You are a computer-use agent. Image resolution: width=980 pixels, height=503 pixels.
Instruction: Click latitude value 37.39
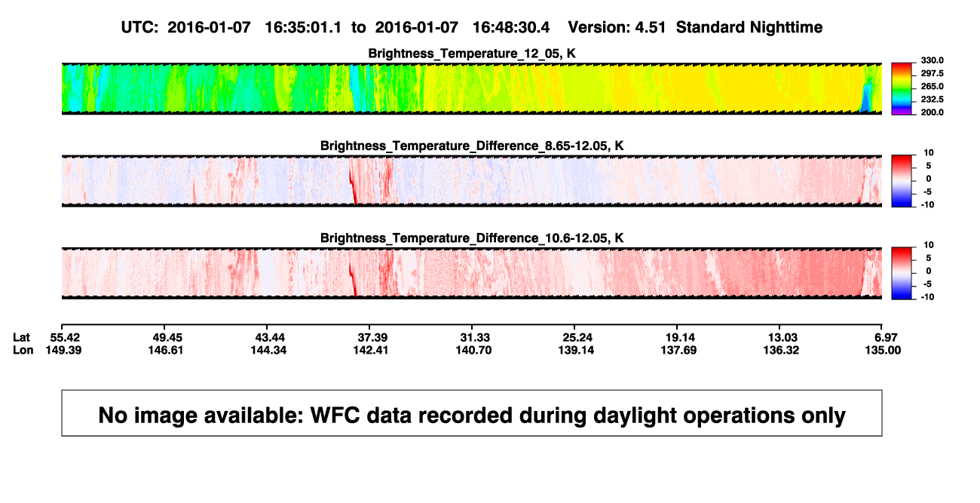[373, 336]
